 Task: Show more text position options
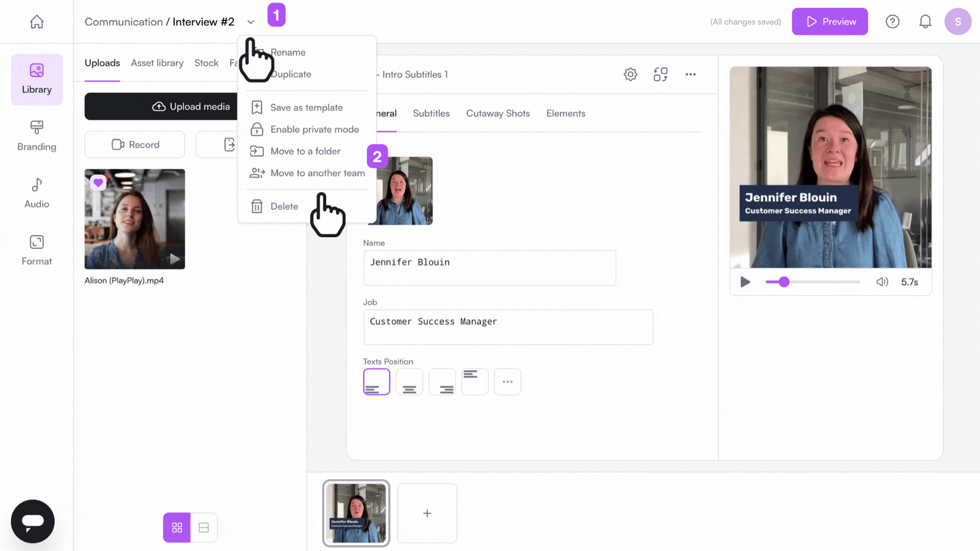507,382
